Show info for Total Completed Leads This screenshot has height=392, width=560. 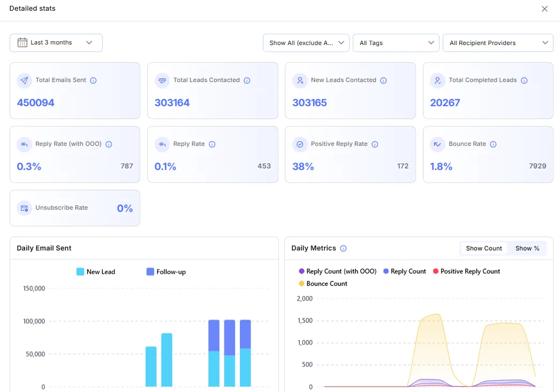point(524,80)
